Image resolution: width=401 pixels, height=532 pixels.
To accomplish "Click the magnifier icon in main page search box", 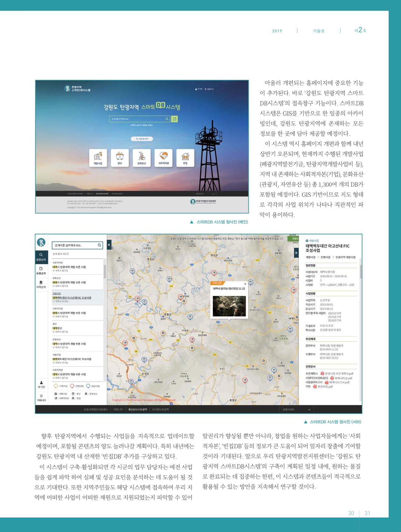I will (x=167, y=119).
